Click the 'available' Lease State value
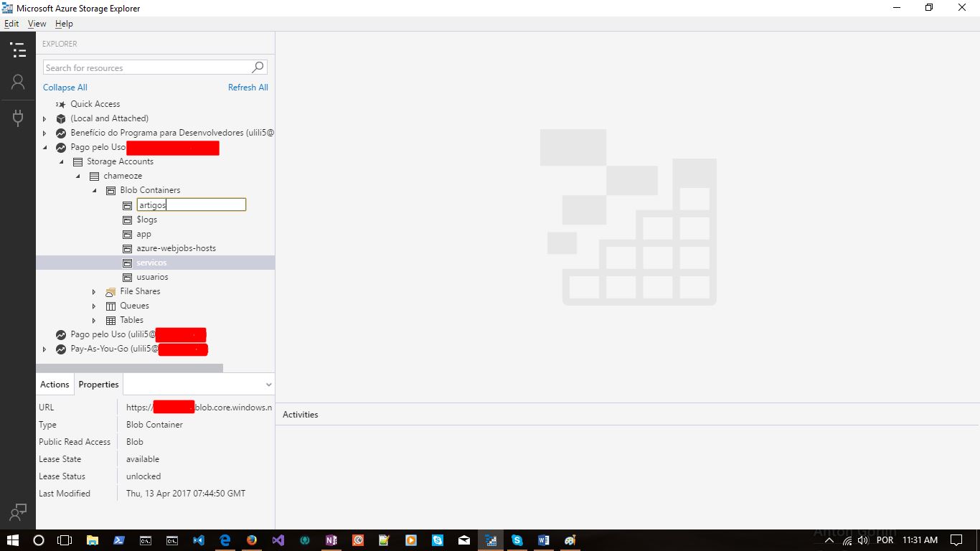980x551 pixels. click(x=143, y=459)
